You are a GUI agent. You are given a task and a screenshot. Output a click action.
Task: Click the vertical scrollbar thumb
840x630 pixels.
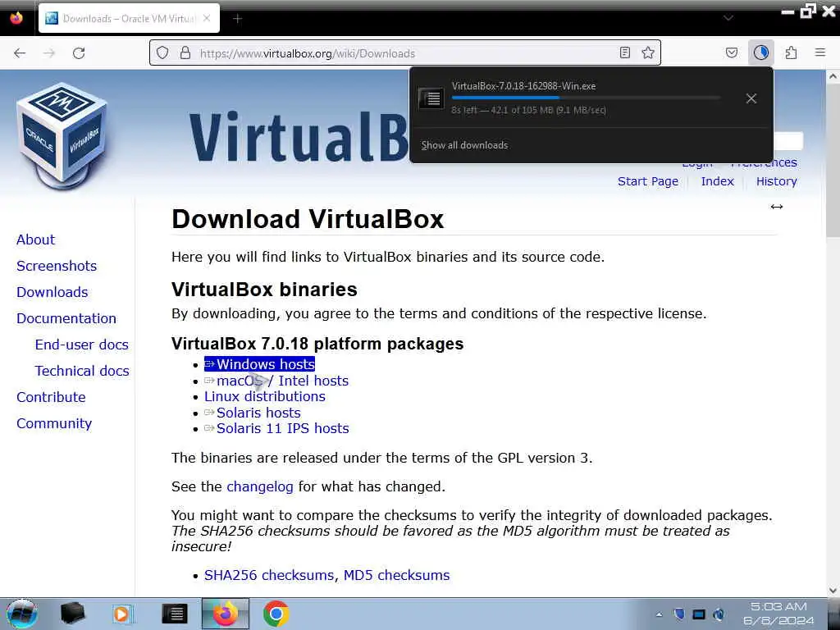click(x=833, y=161)
